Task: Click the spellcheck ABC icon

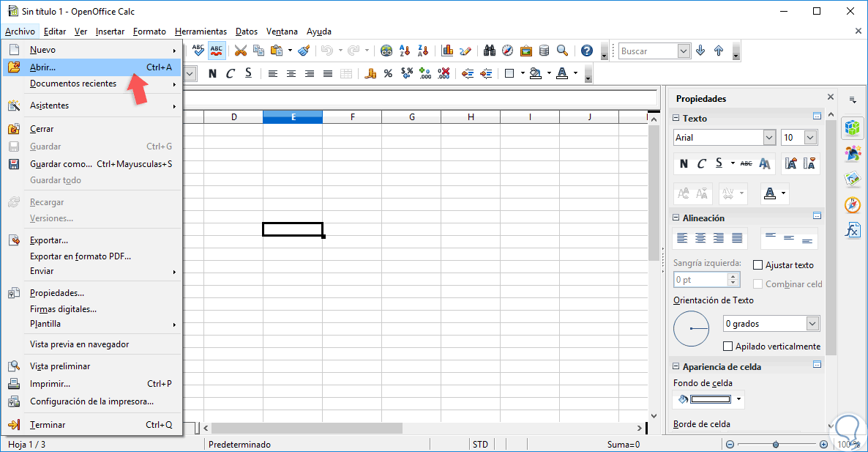Action: (198, 51)
